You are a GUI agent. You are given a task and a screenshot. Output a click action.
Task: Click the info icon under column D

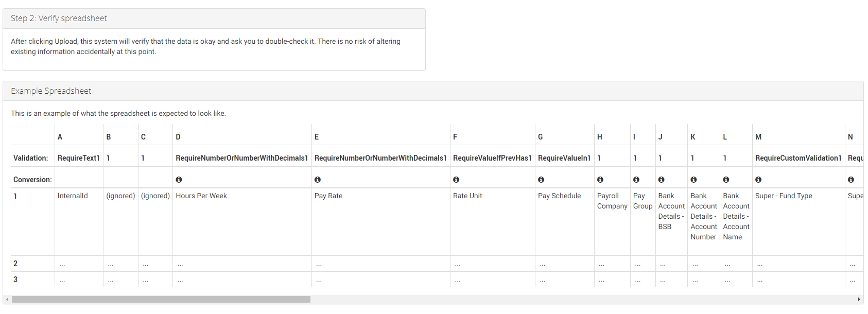(179, 180)
